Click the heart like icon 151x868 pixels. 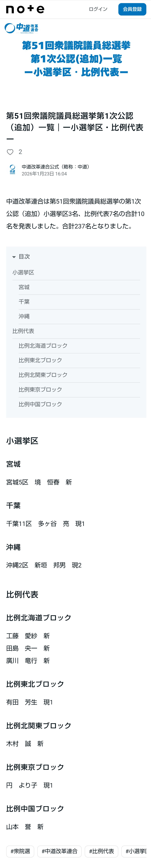[x=10, y=152]
